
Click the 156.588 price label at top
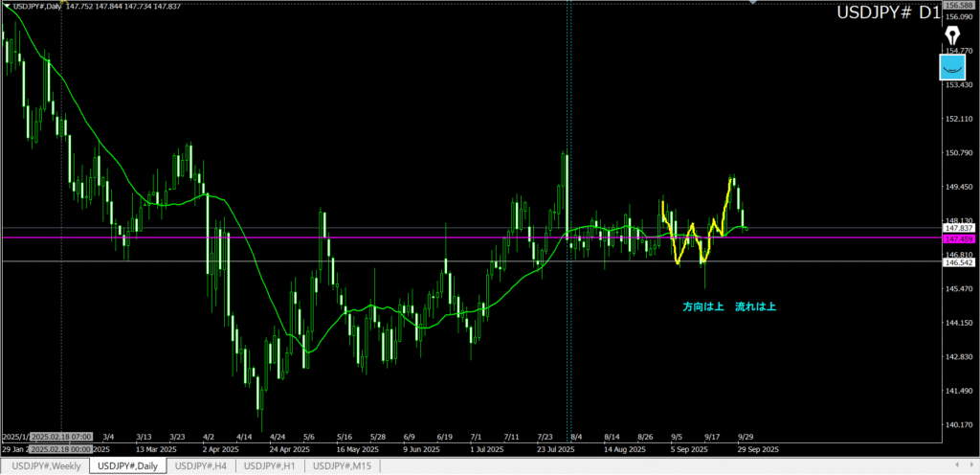pyautogui.click(x=959, y=5)
